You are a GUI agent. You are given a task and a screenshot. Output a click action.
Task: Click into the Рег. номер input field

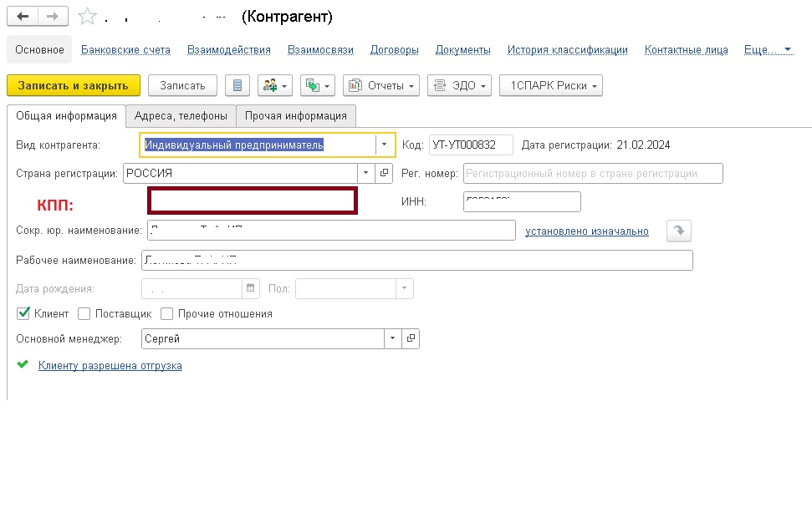(593, 173)
